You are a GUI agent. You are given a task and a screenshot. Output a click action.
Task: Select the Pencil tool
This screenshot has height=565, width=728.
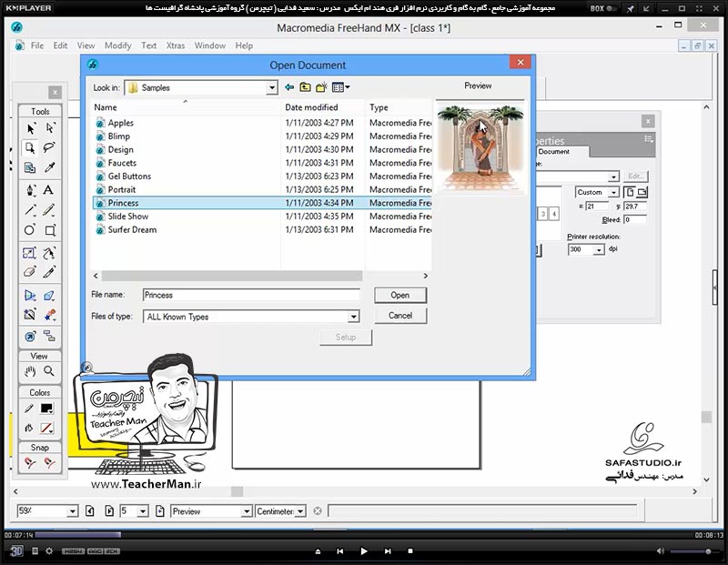[x=49, y=210]
